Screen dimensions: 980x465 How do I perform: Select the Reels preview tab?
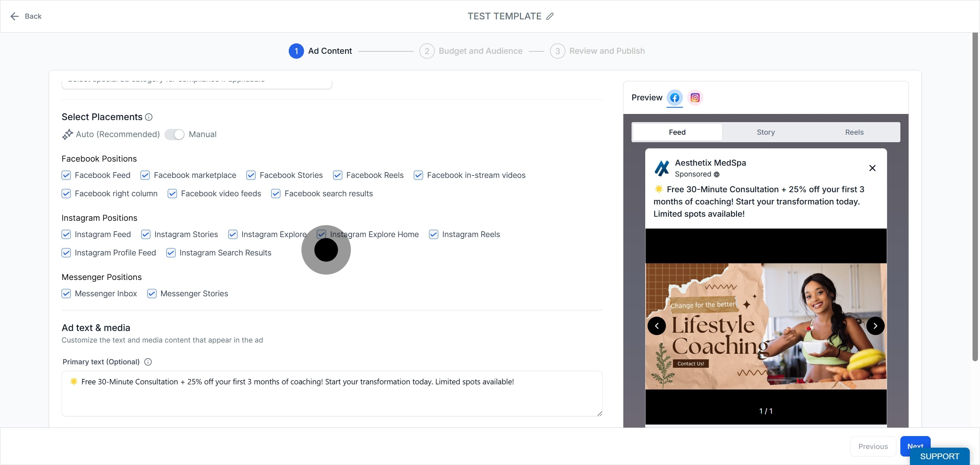tap(854, 132)
